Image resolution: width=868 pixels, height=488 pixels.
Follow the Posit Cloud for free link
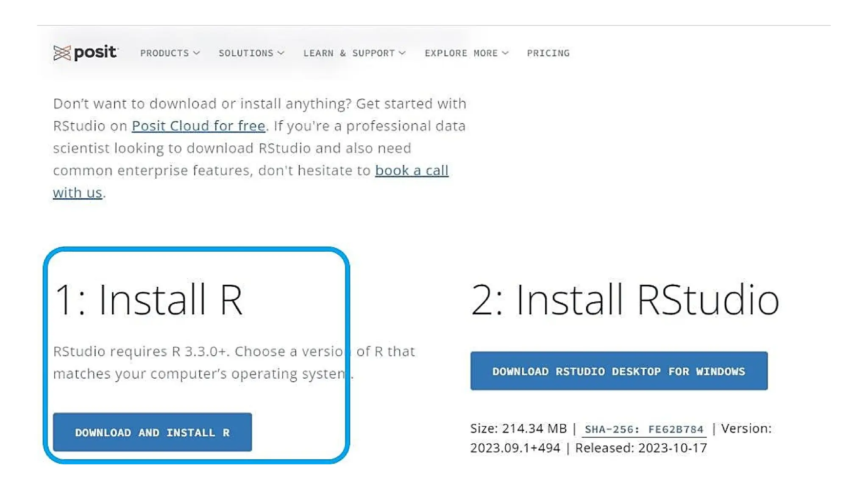pyautogui.click(x=198, y=126)
